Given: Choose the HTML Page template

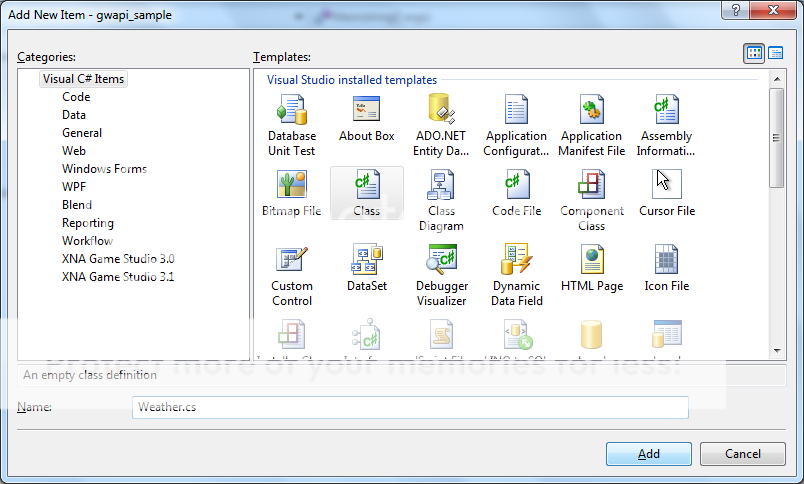Looking at the screenshot, I should coord(592,268).
